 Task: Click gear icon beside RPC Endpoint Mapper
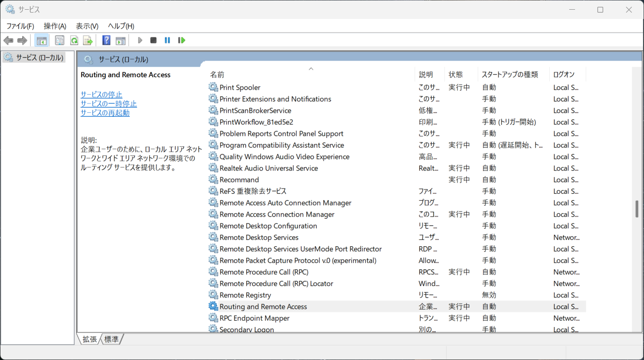pyautogui.click(x=213, y=318)
